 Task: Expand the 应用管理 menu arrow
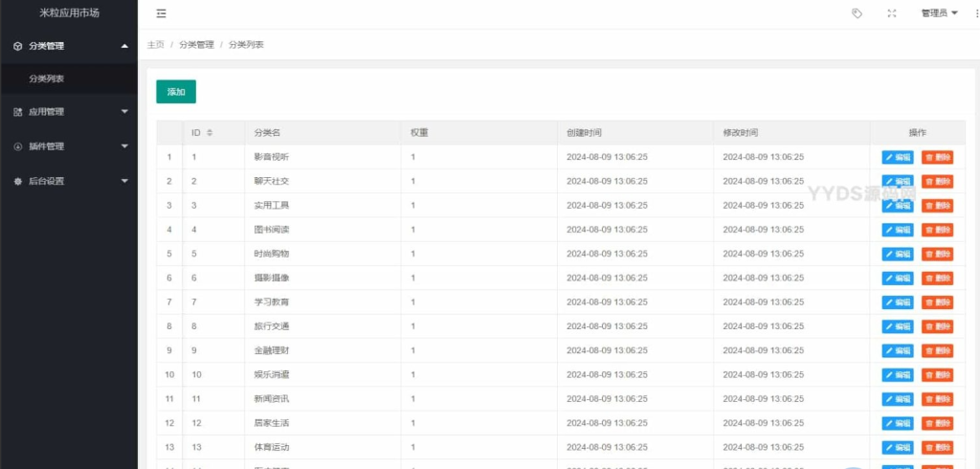(x=124, y=112)
